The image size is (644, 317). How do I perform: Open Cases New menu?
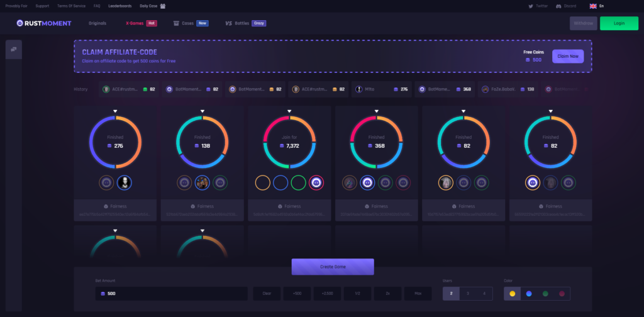[x=191, y=23]
